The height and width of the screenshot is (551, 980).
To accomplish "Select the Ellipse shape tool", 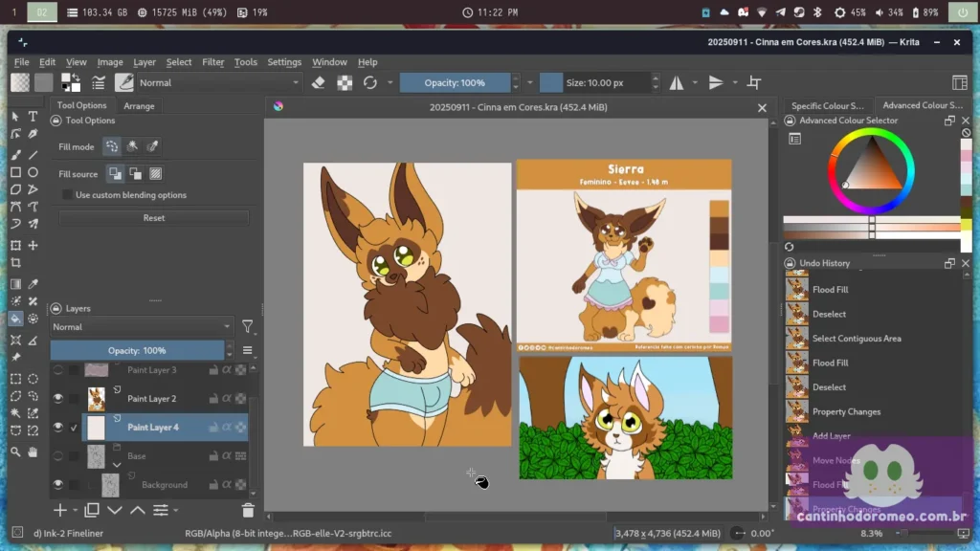I will [33, 172].
